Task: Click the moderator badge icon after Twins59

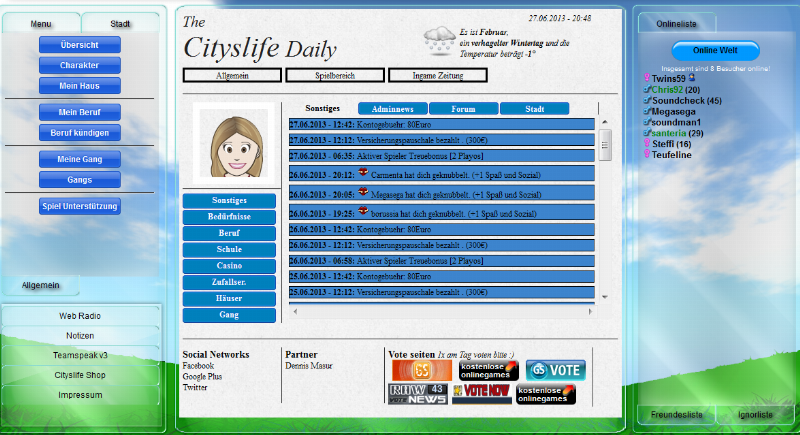Action: (692, 78)
